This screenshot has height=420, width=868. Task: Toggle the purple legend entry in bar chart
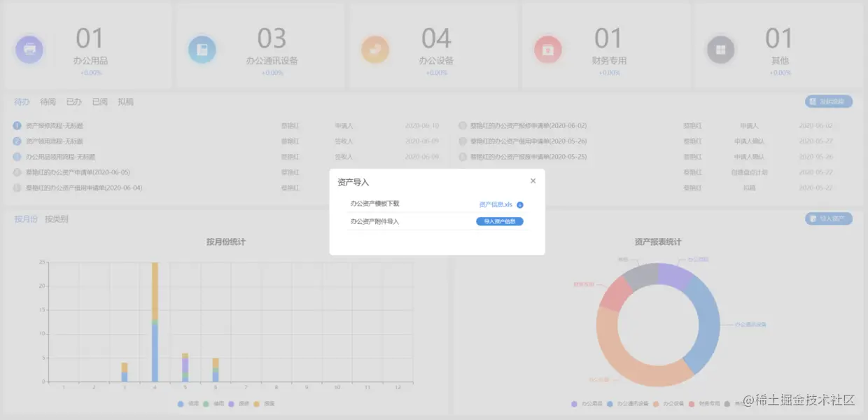pyautogui.click(x=239, y=404)
